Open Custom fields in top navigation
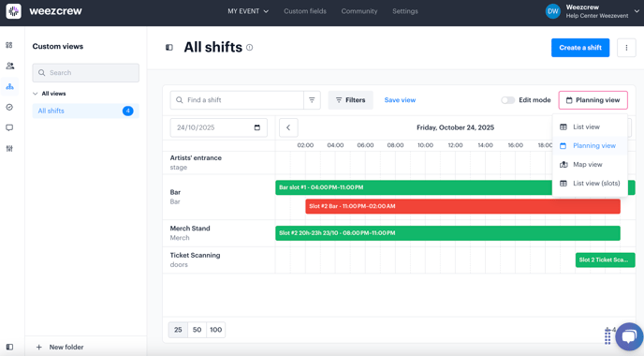This screenshot has width=644, height=356. click(x=305, y=11)
